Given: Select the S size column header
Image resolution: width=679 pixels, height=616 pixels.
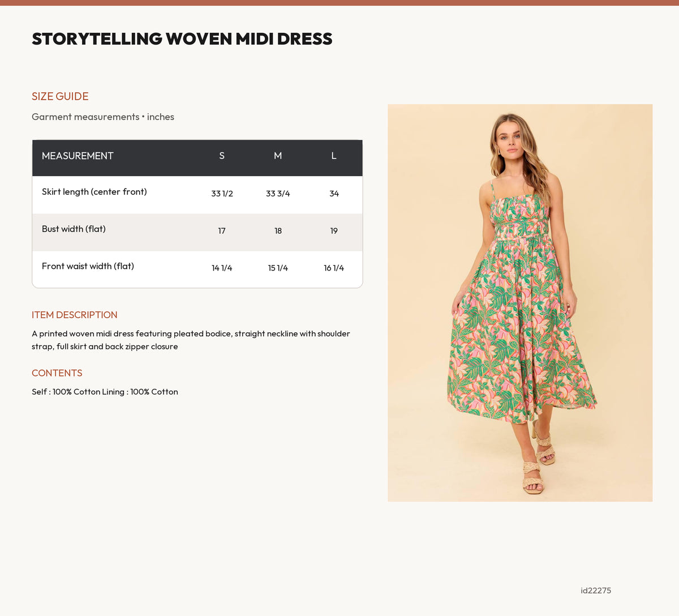Looking at the screenshot, I should 222,156.
